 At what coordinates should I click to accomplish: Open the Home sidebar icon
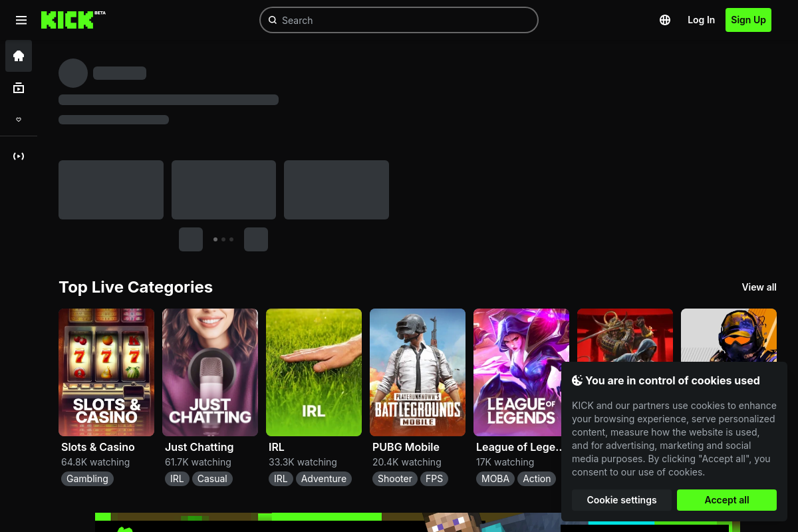coord(19,56)
